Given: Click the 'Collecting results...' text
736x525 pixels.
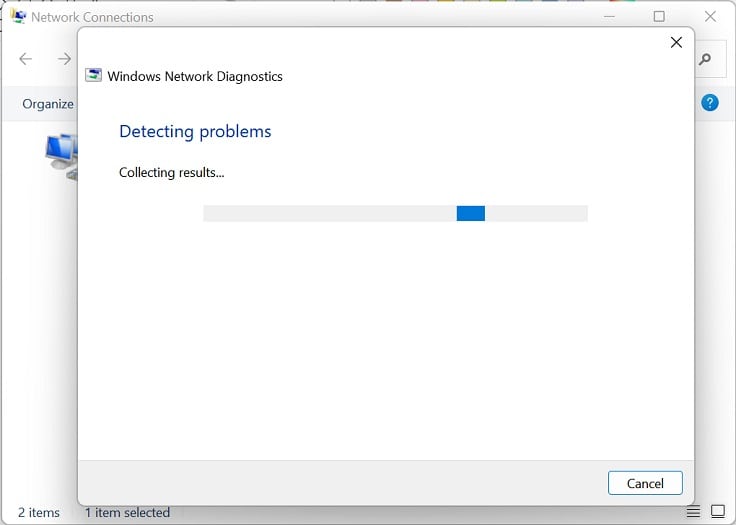Looking at the screenshot, I should [172, 172].
